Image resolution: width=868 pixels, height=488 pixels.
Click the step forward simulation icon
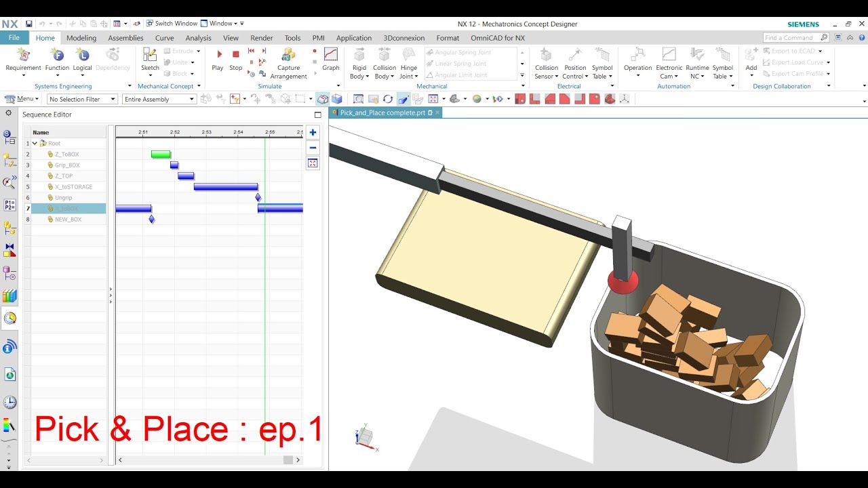[x=264, y=51]
